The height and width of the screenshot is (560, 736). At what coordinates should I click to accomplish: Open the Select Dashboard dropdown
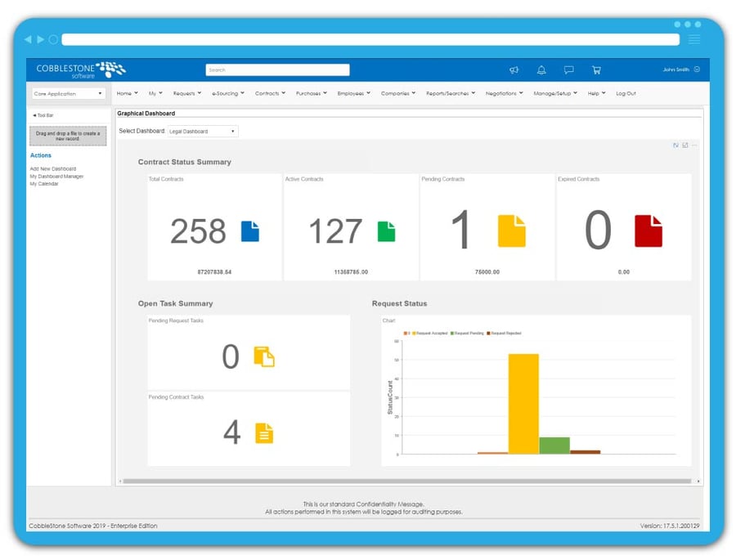[x=202, y=130]
